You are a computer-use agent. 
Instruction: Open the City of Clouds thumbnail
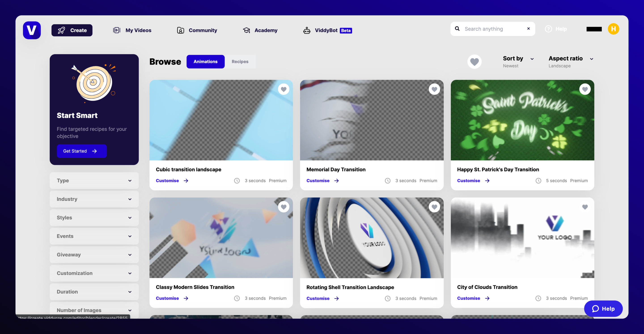(x=522, y=238)
